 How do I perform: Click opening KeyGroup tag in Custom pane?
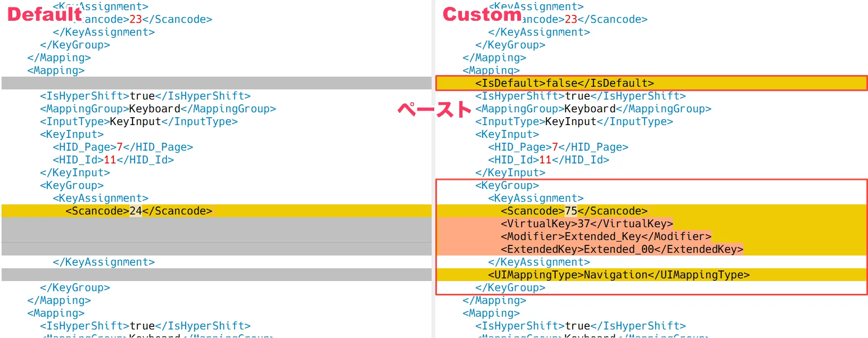pos(507,185)
